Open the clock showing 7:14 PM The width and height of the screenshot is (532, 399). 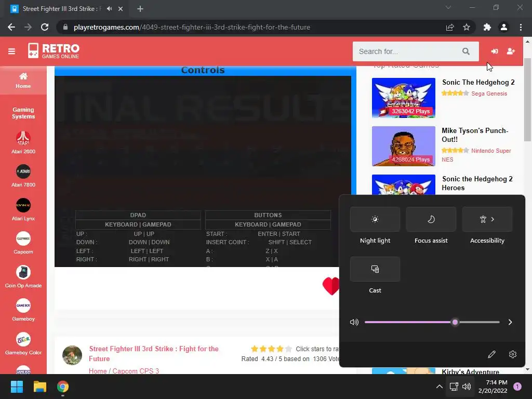tap(493, 387)
